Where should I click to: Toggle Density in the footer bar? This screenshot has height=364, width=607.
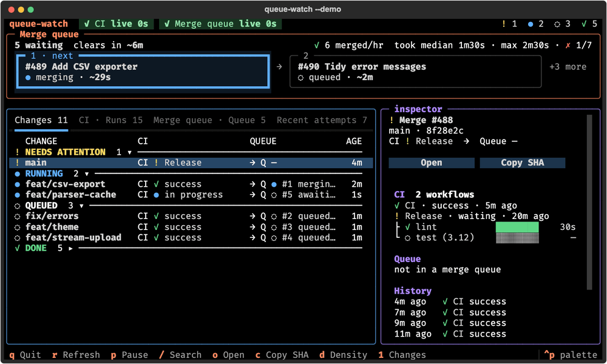coord(344,355)
